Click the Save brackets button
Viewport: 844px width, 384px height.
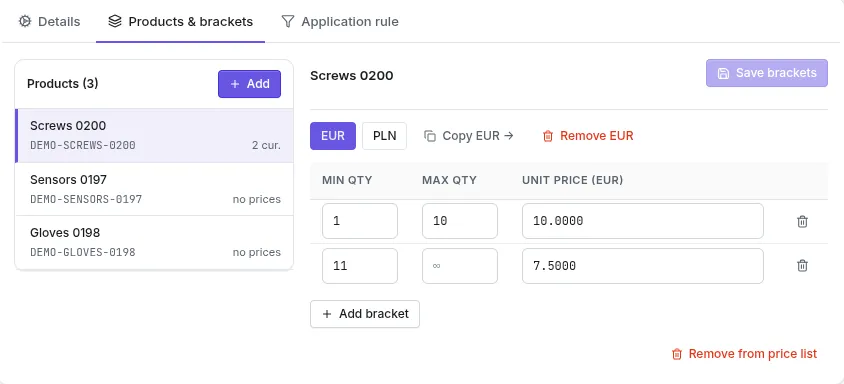coord(766,73)
